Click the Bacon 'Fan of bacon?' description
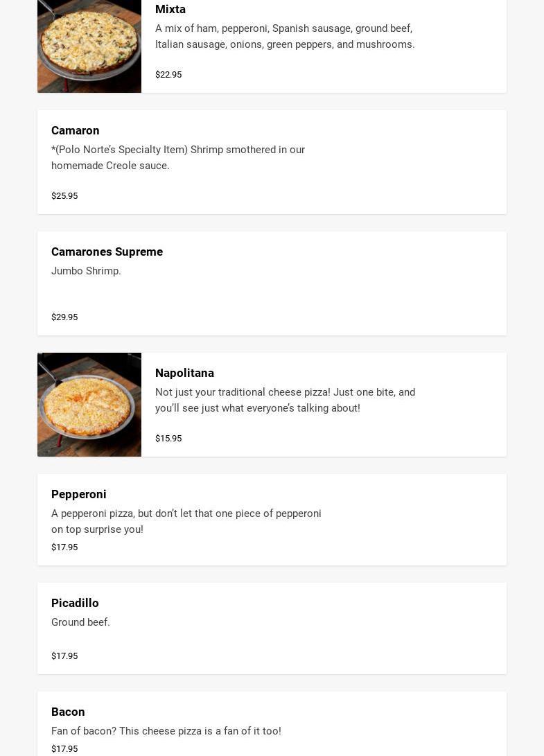Image resolution: width=544 pixels, height=756 pixels. click(x=166, y=731)
